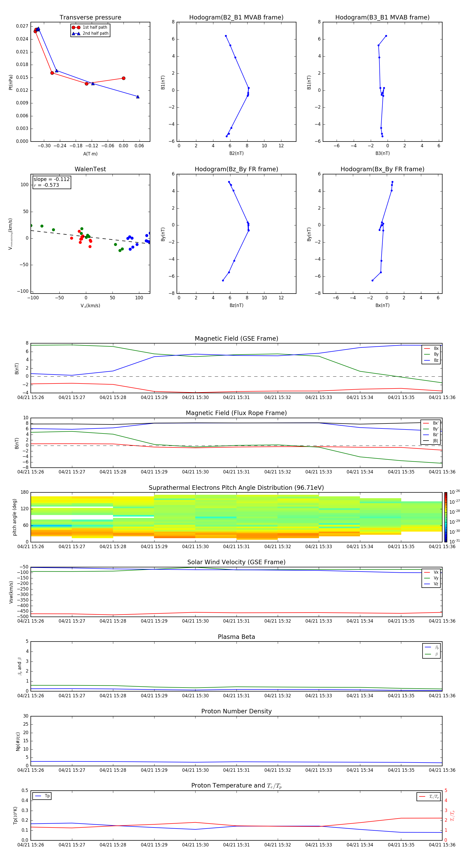Click the 'Hodogram(Bz_By FR frame)' title
The height and width of the screenshot is (868, 473).
[236, 169]
